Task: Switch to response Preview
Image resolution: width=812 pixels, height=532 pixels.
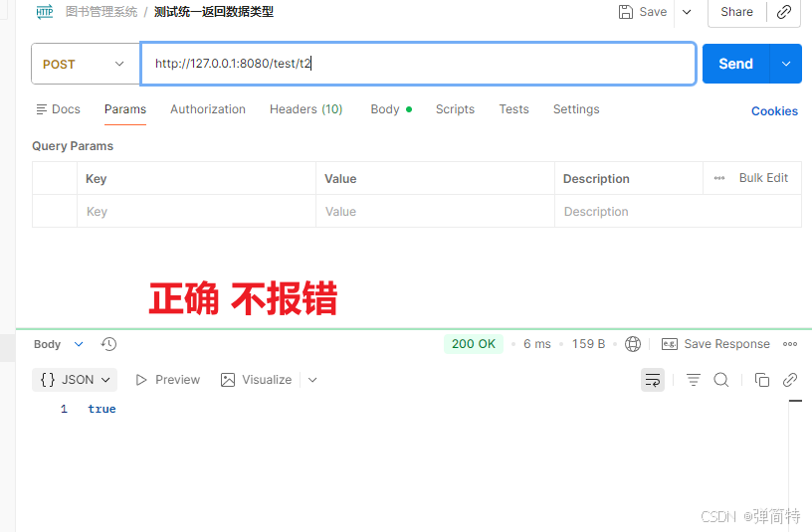Action: click(168, 380)
